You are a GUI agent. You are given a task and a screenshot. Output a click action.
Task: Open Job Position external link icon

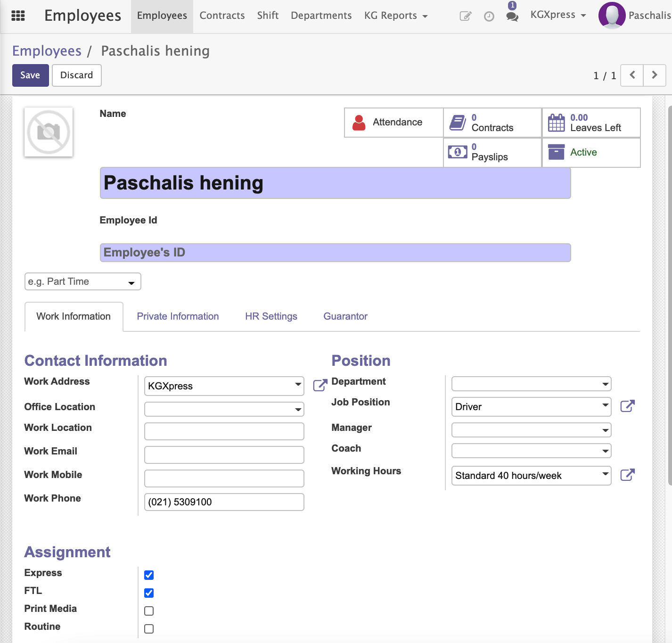tap(628, 406)
